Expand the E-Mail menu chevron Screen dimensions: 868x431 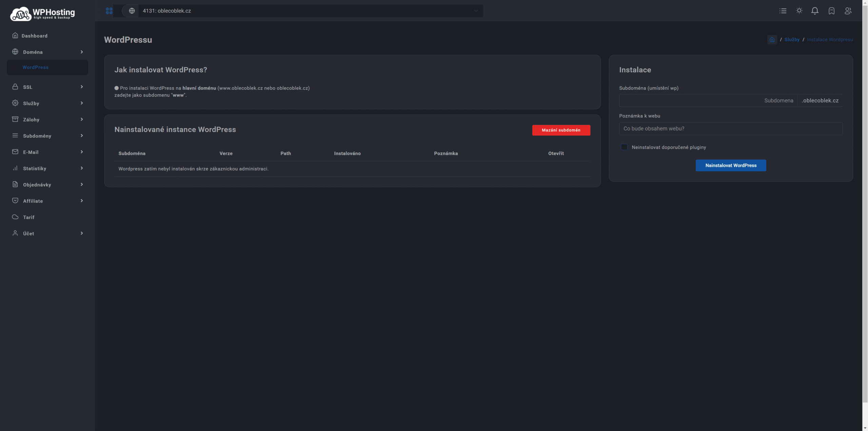tap(82, 152)
